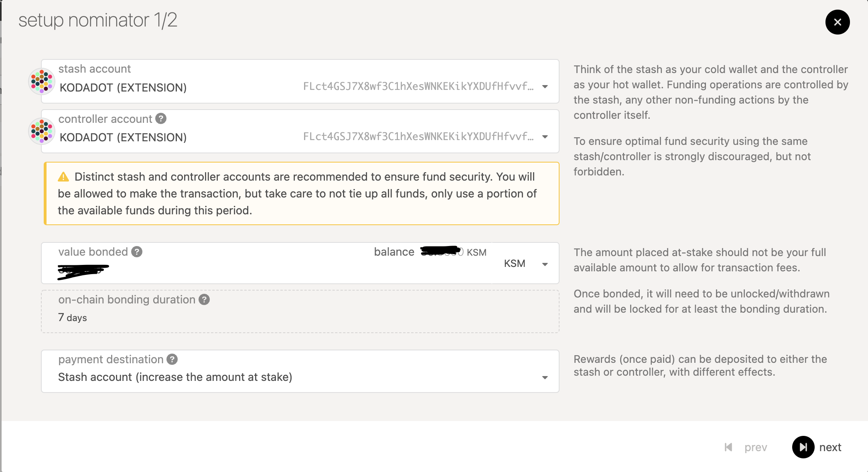Close the setup nominator dialog
Screen dimensions: 868x472
click(x=838, y=22)
